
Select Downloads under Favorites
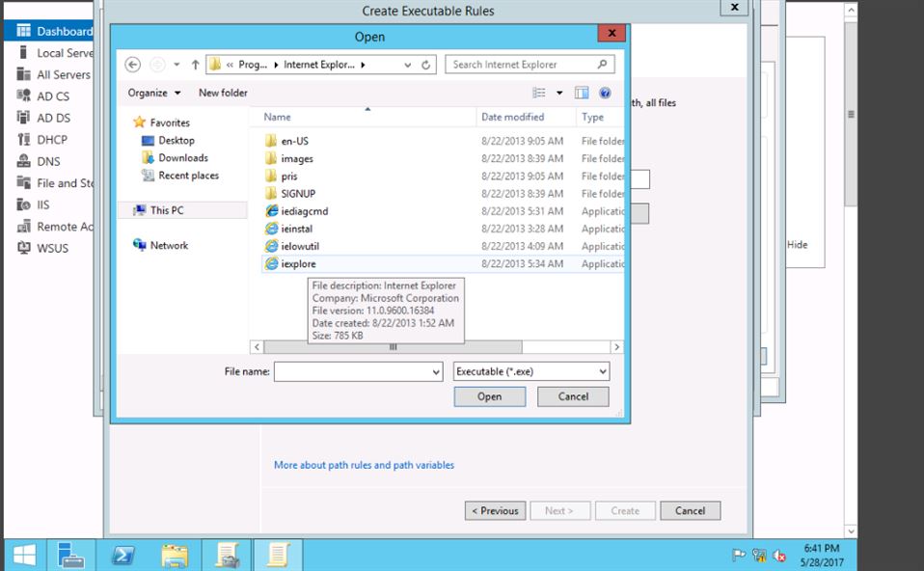point(183,158)
